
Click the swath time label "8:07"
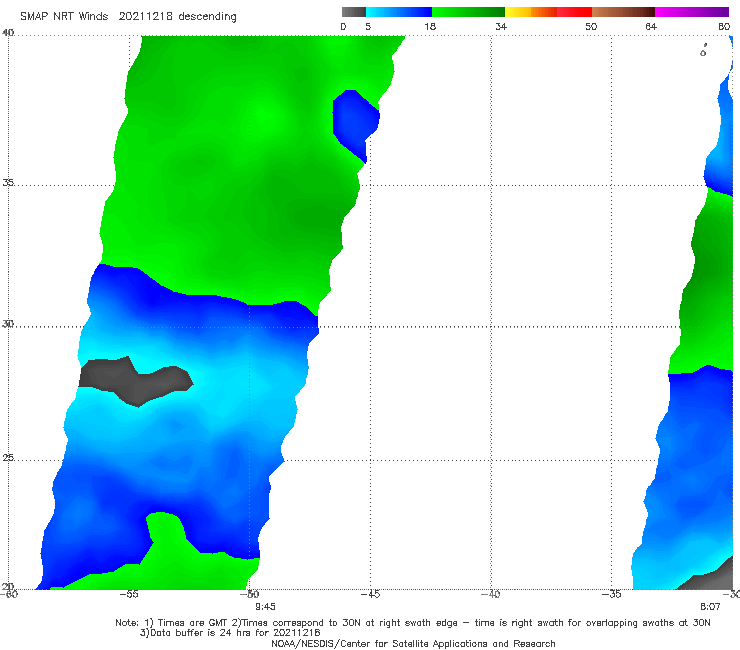710,607
